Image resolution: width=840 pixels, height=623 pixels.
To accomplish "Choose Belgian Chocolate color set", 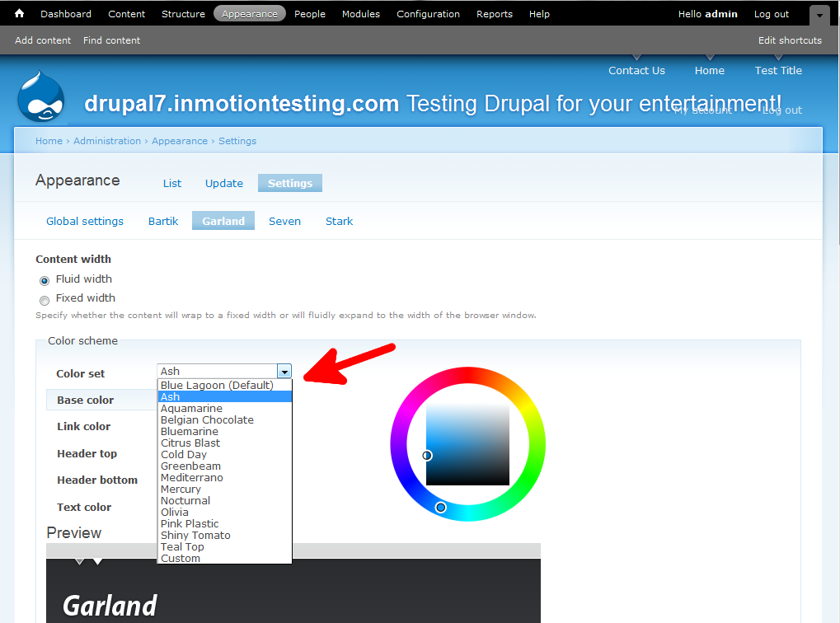I will click(224, 420).
